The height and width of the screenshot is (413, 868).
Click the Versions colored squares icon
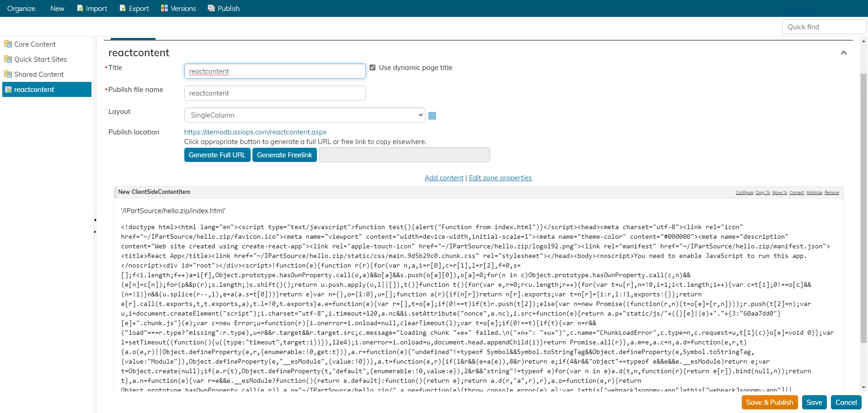164,8
